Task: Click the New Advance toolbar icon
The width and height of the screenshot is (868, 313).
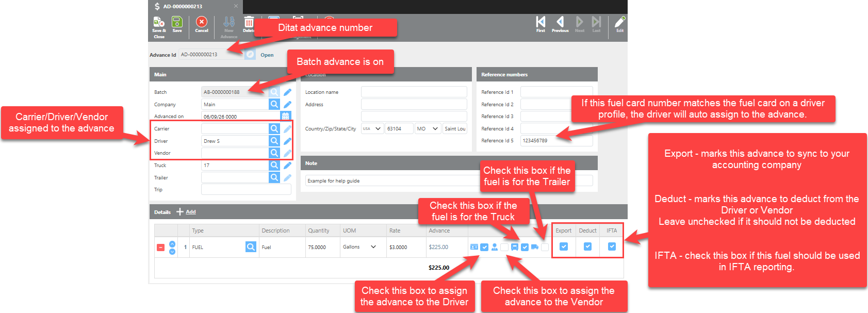Action: point(229,22)
